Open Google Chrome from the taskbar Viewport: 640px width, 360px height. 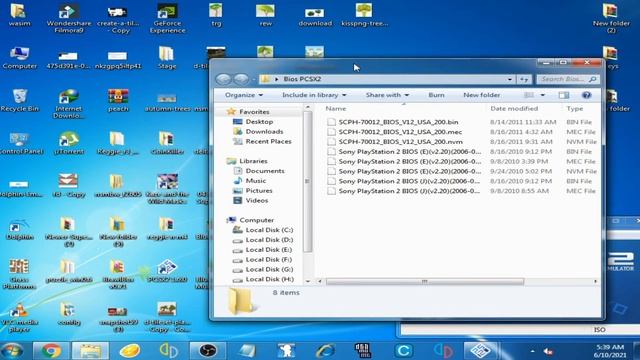pos(51,351)
